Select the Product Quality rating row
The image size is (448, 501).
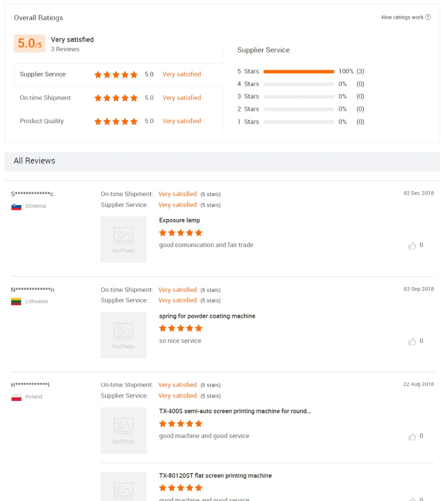118,121
